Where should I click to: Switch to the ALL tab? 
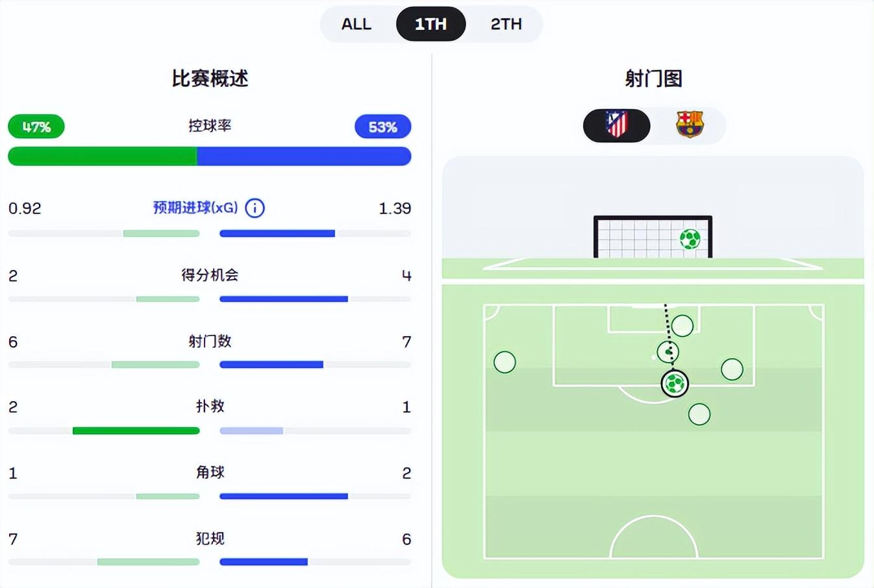tap(356, 24)
